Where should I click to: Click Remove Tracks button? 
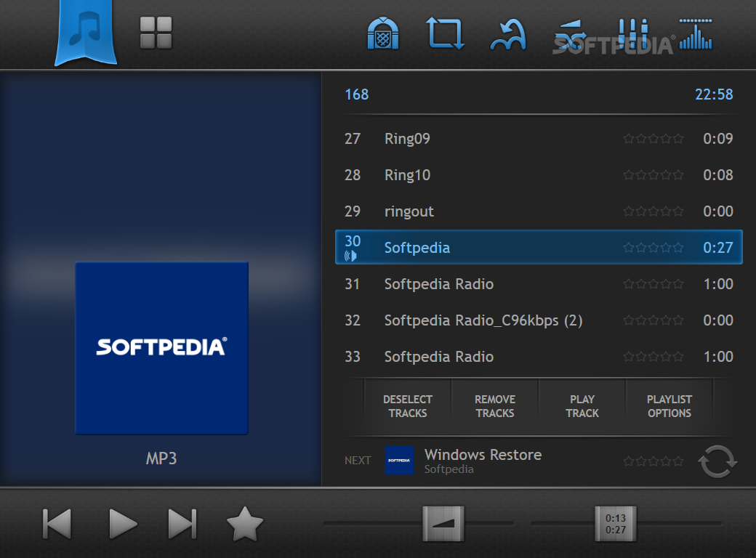pos(495,406)
